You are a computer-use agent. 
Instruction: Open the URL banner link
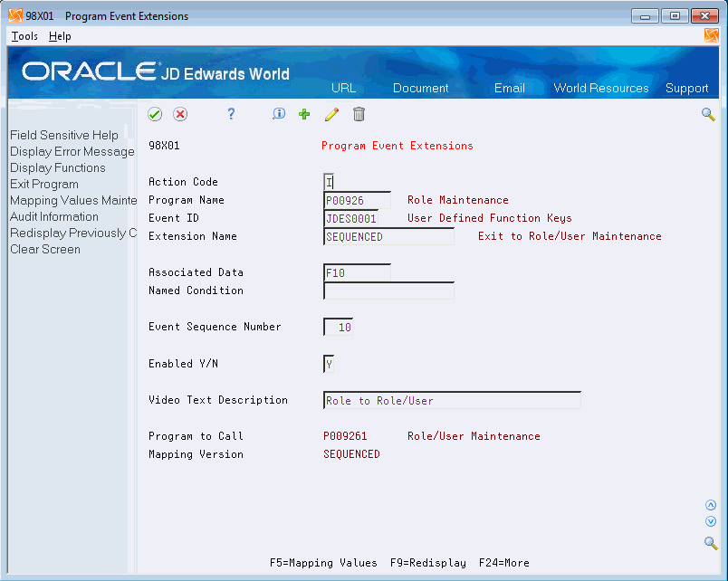(343, 88)
